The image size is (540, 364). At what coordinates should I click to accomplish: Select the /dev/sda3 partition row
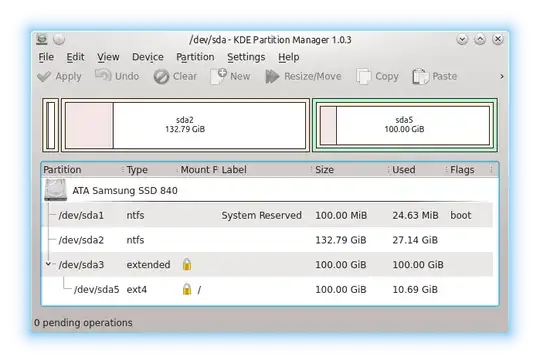(267, 264)
